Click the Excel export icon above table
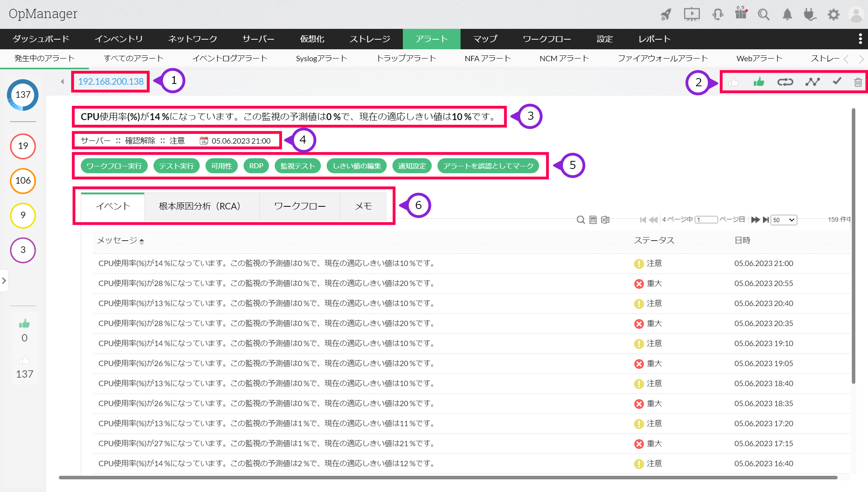The image size is (868, 492). 605,220
